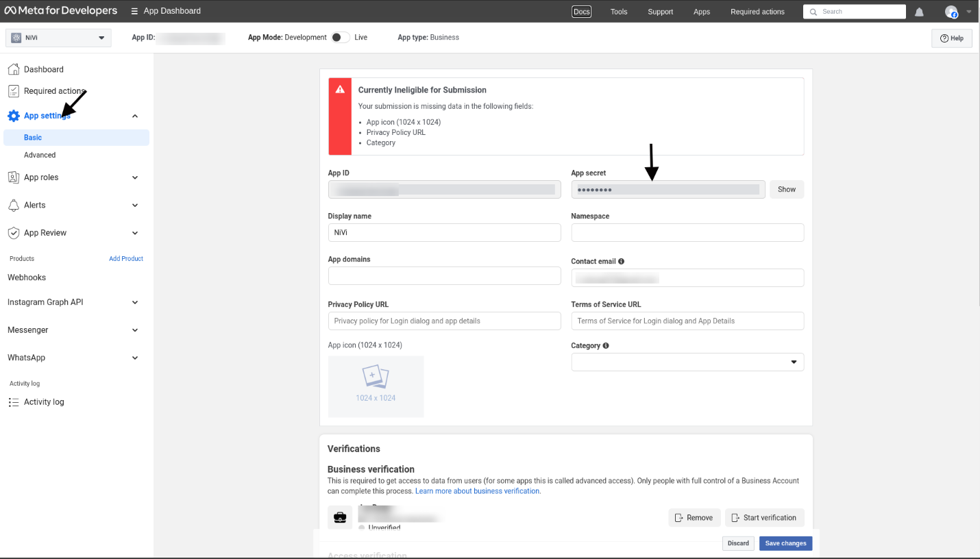The height and width of the screenshot is (559, 980).
Task: Open Activity log in the sidebar
Action: click(44, 402)
